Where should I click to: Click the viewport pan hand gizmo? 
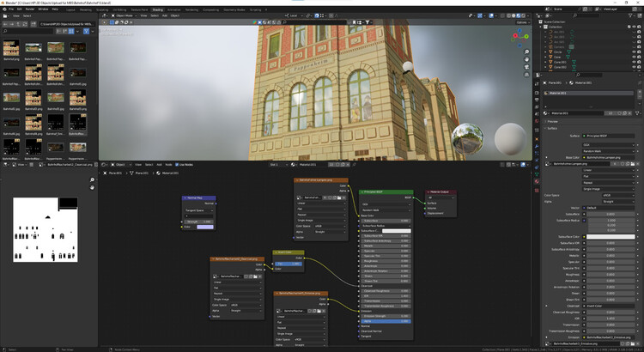(x=526, y=59)
